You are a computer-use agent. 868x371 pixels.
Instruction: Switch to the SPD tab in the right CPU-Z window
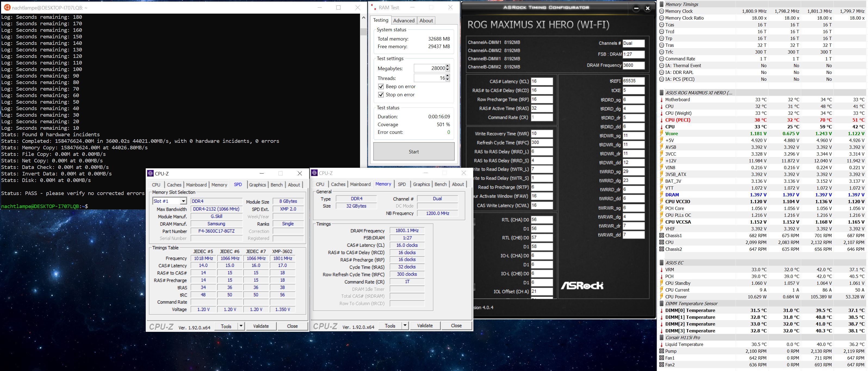click(402, 184)
